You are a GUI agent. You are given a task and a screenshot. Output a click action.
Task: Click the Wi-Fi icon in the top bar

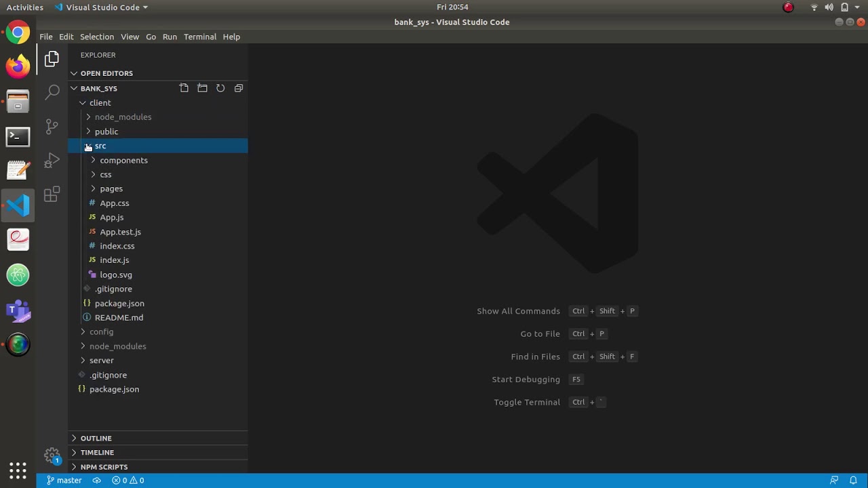pos(814,7)
